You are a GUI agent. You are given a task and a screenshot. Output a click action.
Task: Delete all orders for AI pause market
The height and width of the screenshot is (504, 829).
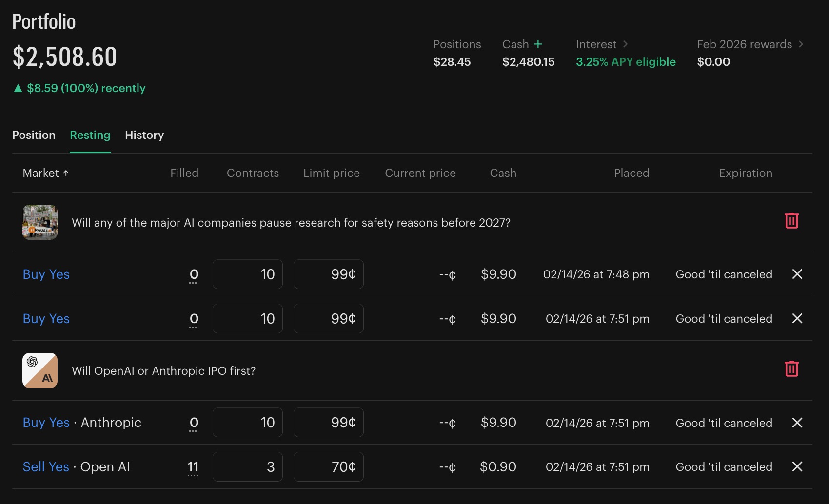791,221
